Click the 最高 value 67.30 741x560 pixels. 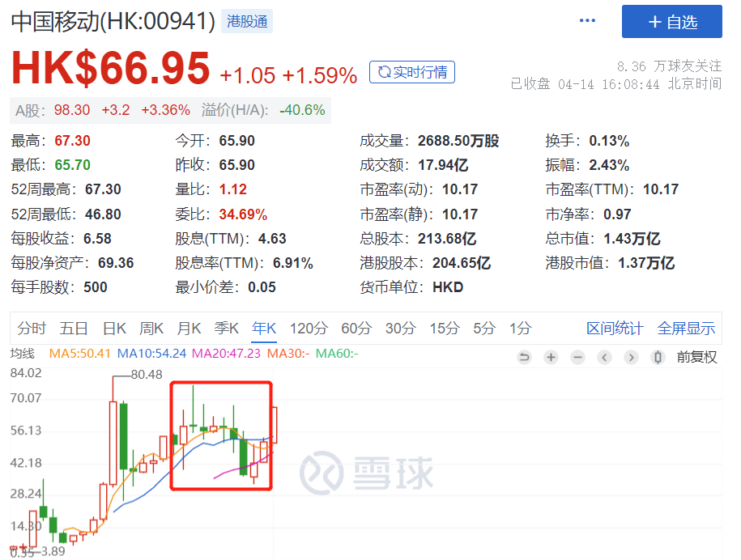click(x=72, y=141)
